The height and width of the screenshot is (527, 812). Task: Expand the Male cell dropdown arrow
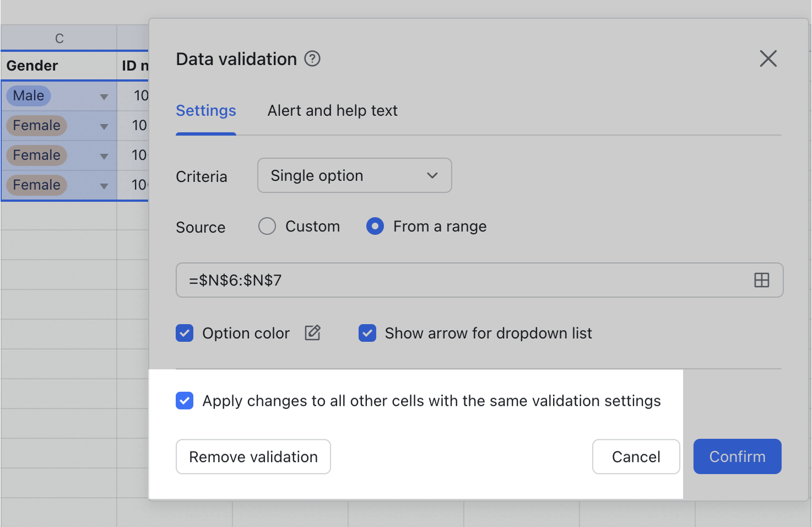[104, 96]
